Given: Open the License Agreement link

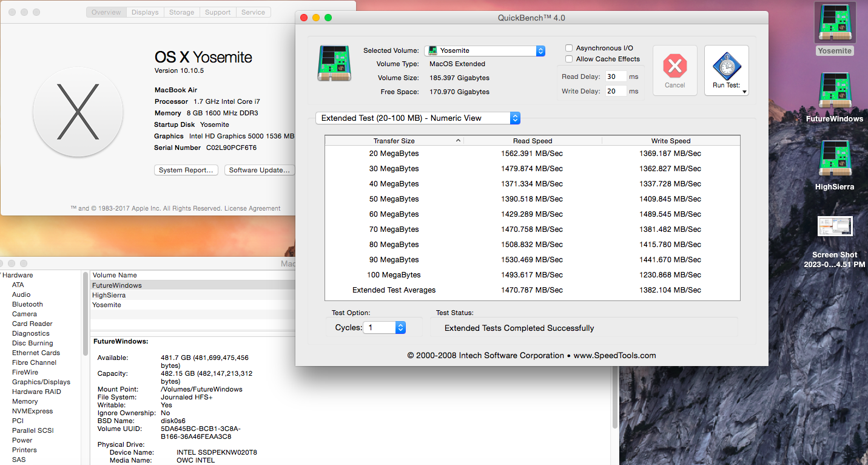Looking at the screenshot, I should coord(252,208).
